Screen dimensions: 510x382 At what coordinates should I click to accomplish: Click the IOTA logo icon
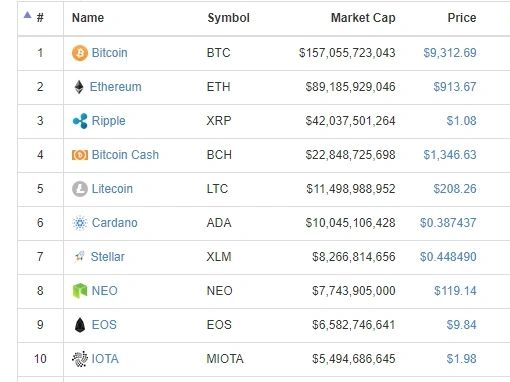80,359
